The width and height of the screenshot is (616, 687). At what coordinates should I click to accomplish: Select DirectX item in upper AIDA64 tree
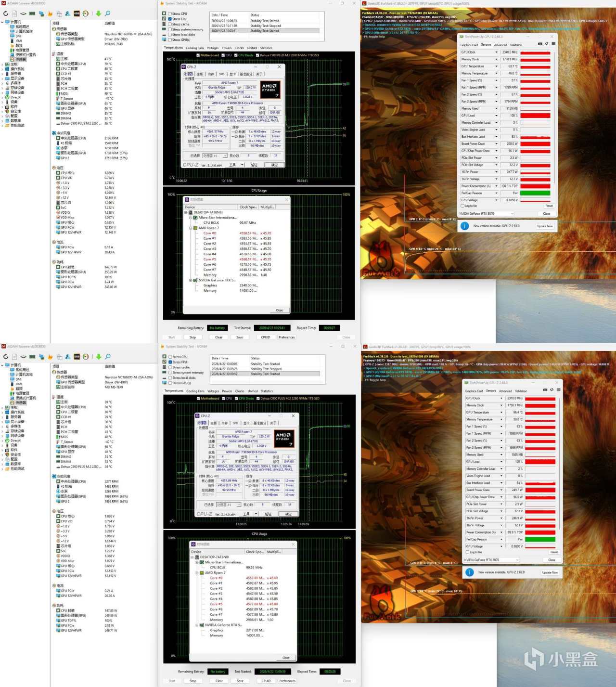[15, 97]
